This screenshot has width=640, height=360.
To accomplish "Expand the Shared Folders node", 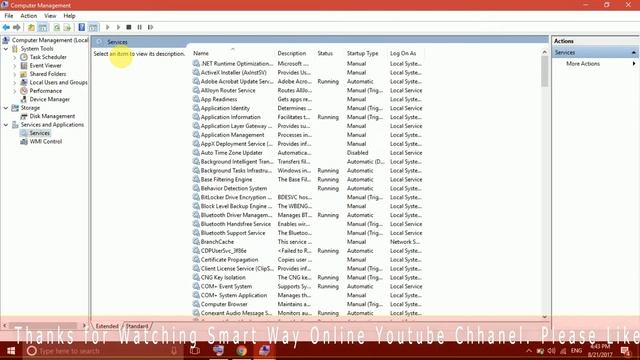I will pyautogui.click(x=15, y=74).
